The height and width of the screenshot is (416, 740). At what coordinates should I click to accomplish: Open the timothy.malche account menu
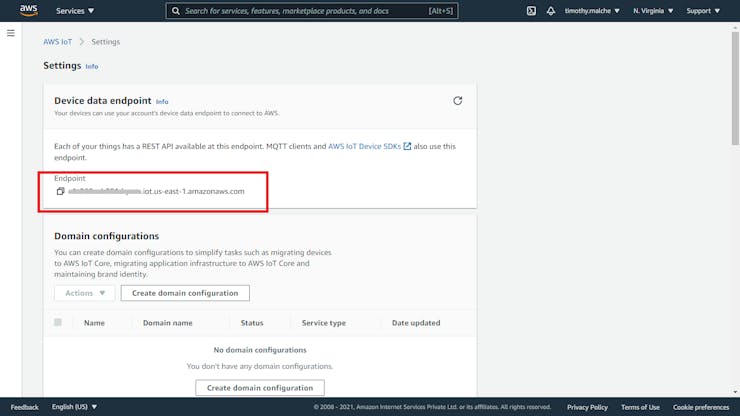592,11
